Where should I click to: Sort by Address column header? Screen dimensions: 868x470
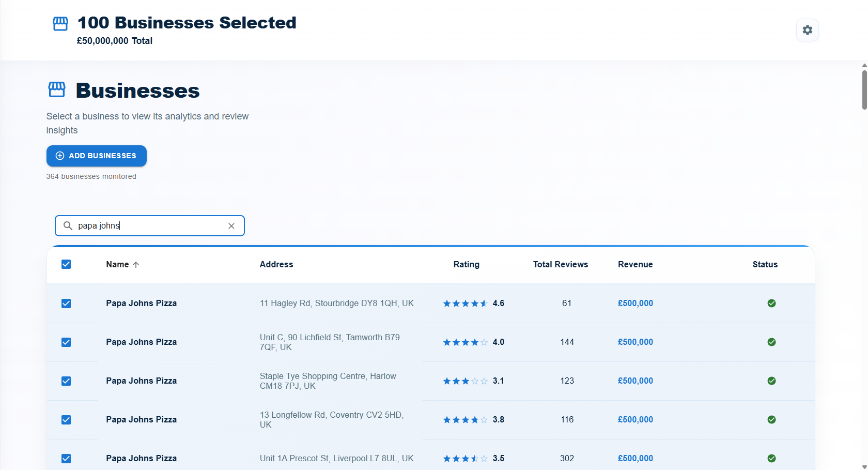(276, 265)
